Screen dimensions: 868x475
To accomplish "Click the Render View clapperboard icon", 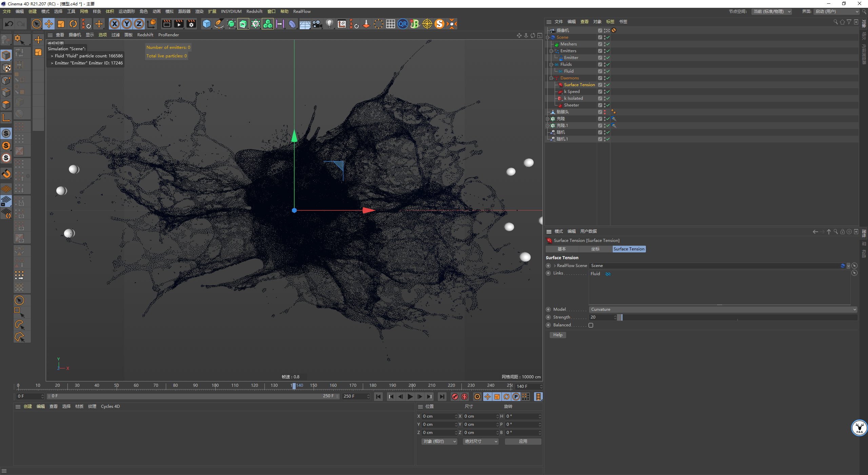I will [x=166, y=24].
